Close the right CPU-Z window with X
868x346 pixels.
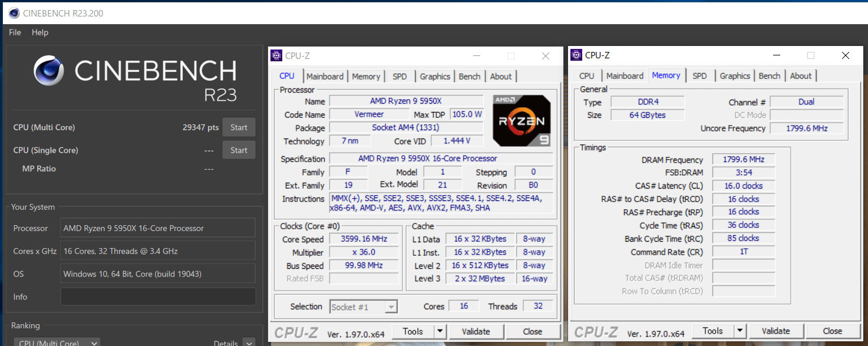click(846, 55)
